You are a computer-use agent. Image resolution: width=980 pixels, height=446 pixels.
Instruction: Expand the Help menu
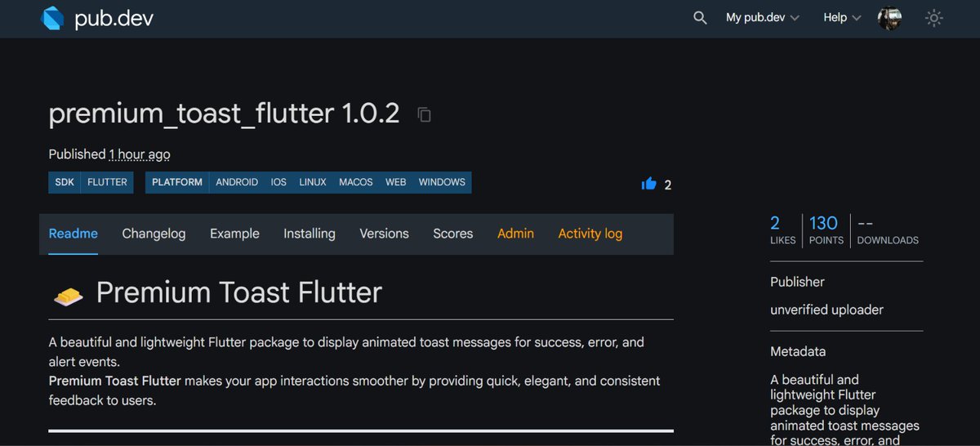(842, 17)
